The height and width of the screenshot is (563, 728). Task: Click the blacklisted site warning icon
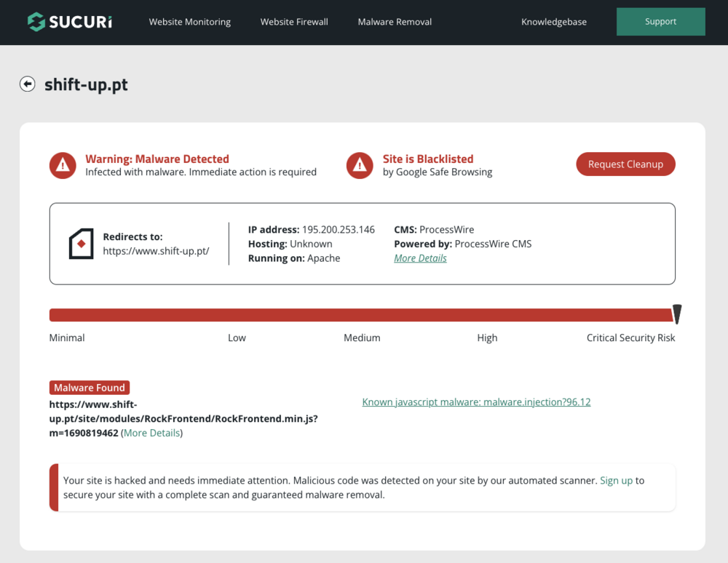point(360,165)
